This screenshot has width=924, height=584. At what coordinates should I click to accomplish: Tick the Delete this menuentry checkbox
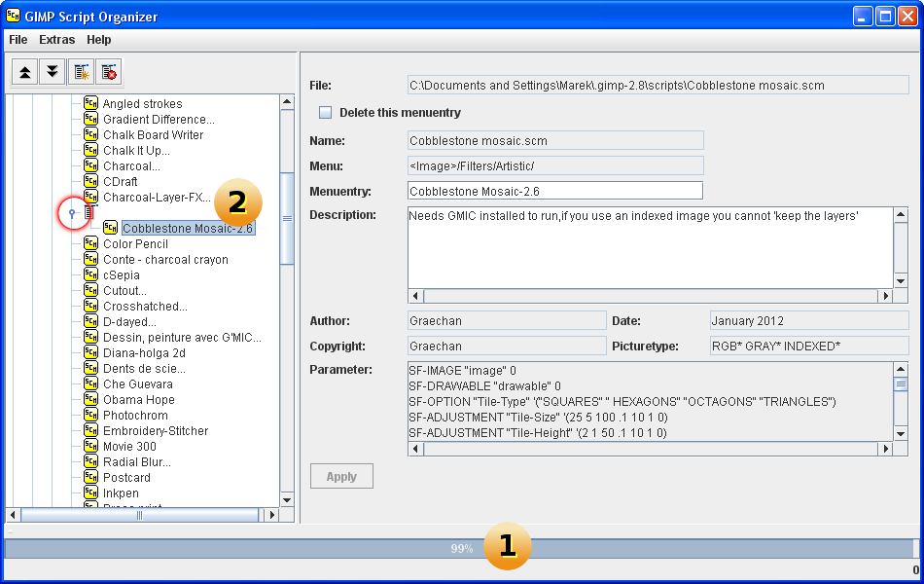tap(325, 112)
